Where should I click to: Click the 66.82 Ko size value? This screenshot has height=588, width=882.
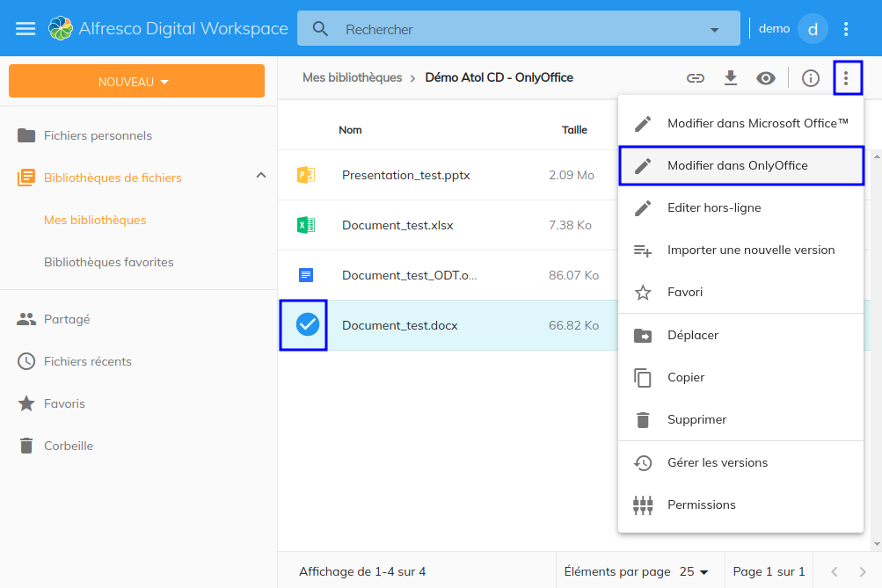(573, 325)
